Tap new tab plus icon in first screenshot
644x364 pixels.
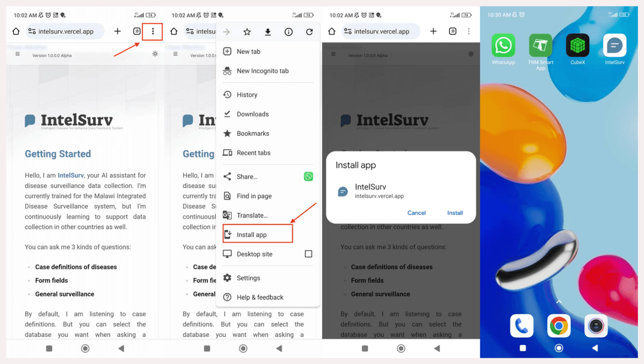[x=118, y=32]
